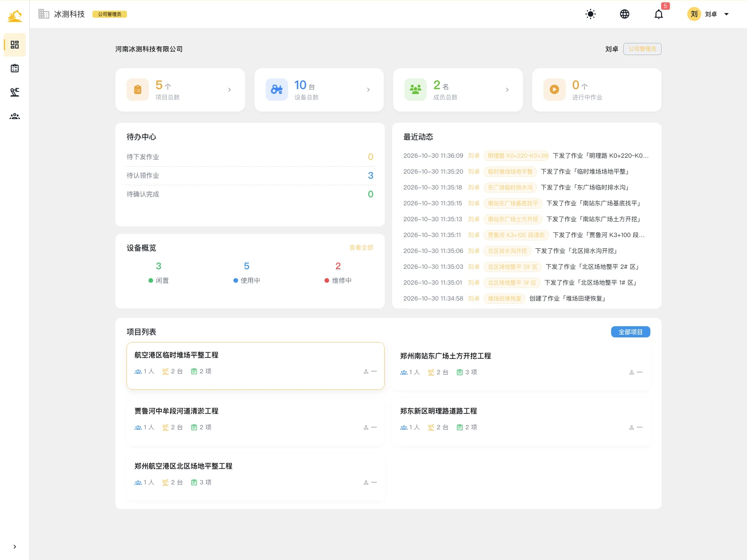747x560 pixels.
Task: Open 成员总数 card chevron
Action: click(x=507, y=90)
